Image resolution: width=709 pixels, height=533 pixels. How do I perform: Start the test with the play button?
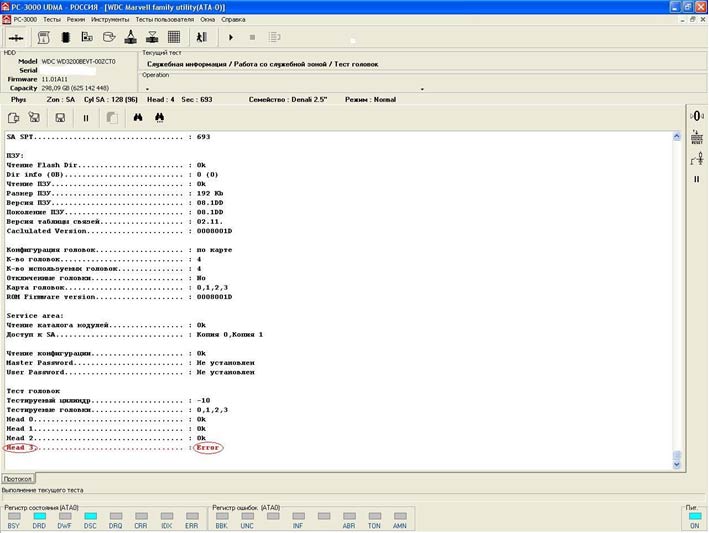click(x=231, y=38)
